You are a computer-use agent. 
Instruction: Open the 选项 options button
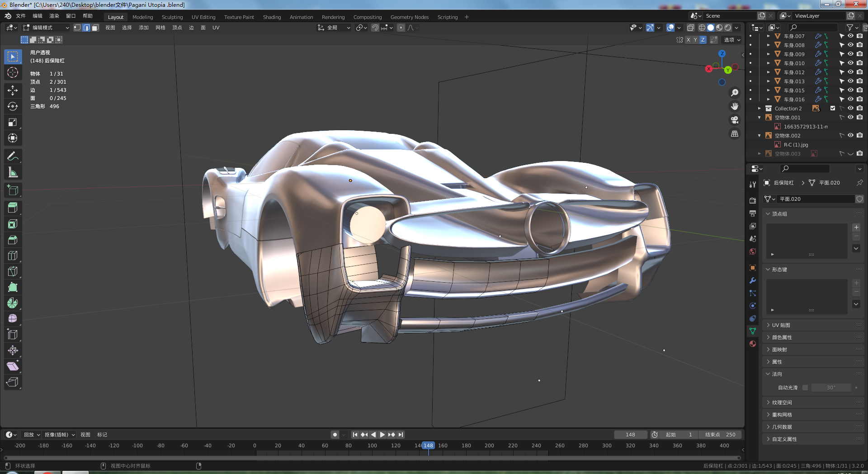[732, 40]
